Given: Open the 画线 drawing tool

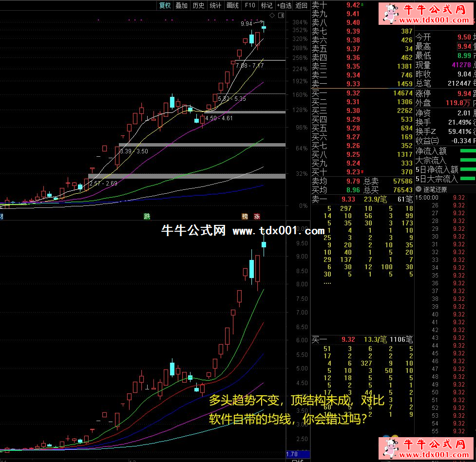Looking at the screenshot, I should click(233, 5).
